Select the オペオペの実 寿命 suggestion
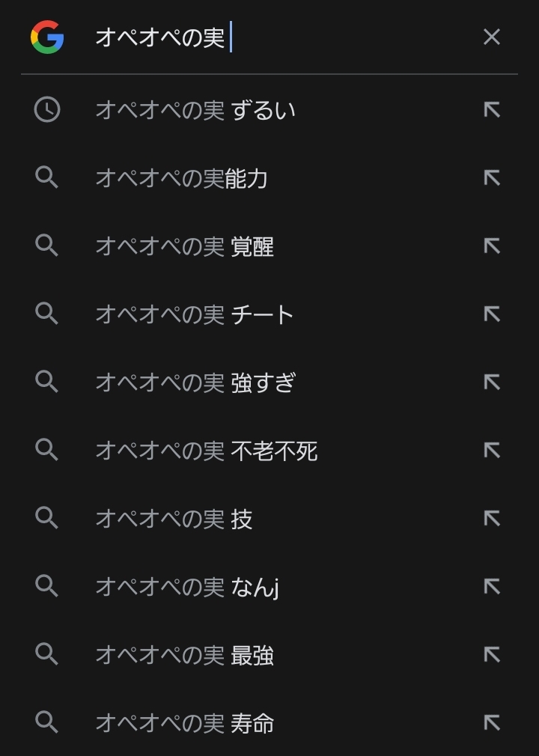Viewport: 539px width, 756px height. 185,723
